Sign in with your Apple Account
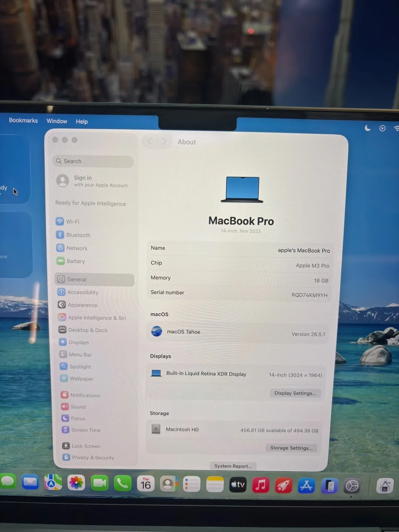The width and height of the screenshot is (399, 532). 93,181
